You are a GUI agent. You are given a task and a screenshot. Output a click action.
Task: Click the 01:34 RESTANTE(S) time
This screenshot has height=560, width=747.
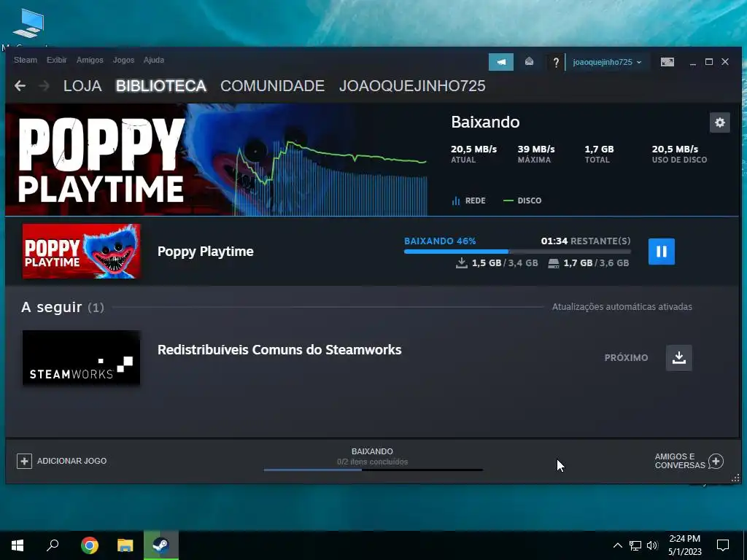pyautogui.click(x=586, y=241)
